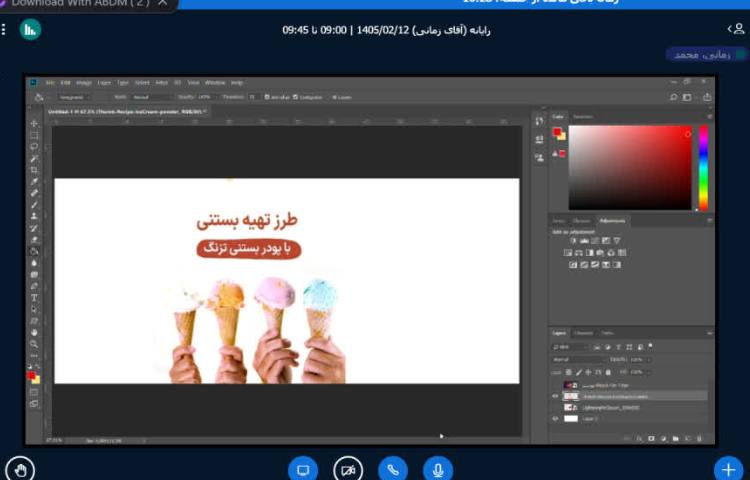Viewport: 750px width, 480px height.
Task: Toggle lock transparent pixels
Action: 569,372
